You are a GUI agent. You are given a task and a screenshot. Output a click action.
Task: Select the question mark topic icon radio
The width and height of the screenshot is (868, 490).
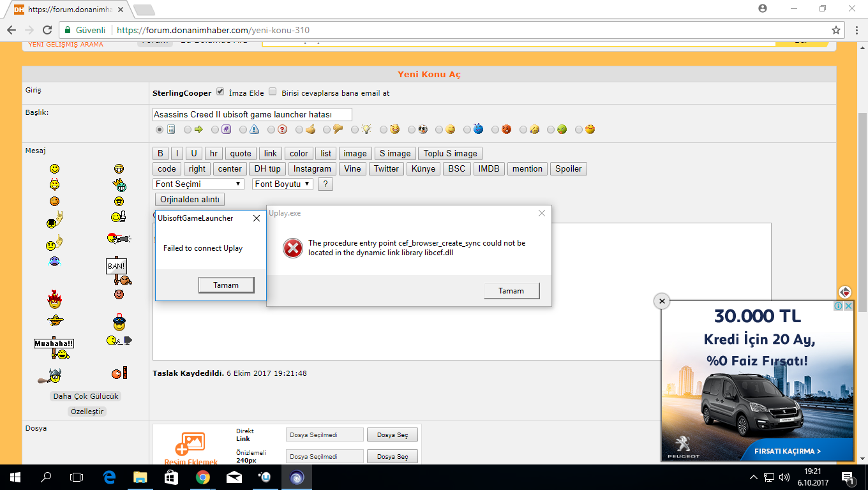(272, 130)
